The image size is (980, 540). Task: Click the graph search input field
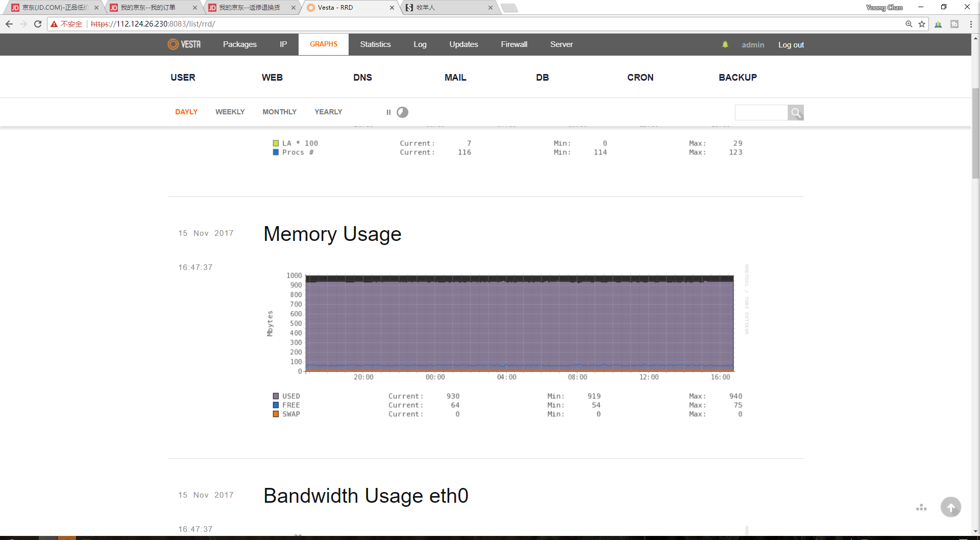(x=761, y=113)
